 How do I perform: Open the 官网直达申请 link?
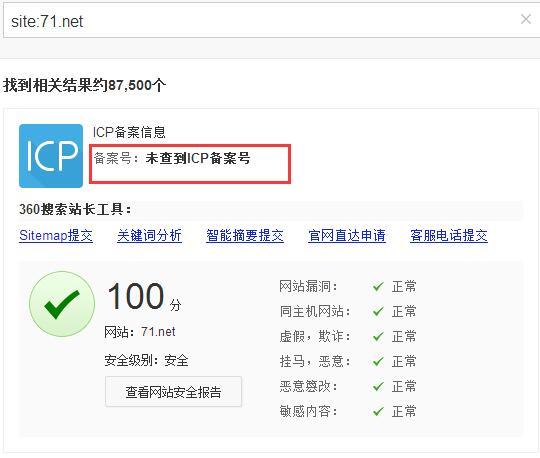tap(347, 236)
